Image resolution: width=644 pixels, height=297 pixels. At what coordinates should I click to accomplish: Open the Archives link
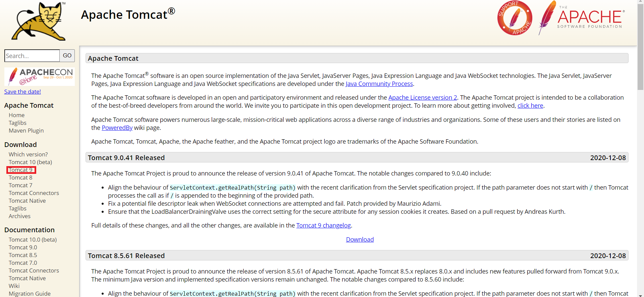[19, 216]
